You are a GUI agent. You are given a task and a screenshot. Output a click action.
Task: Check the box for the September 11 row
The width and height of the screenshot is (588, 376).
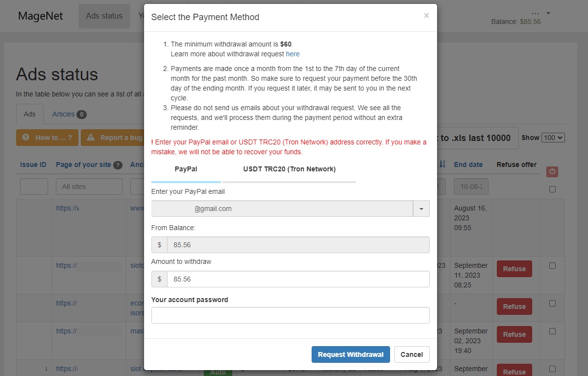pyautogui.click(x=552, y=266)
